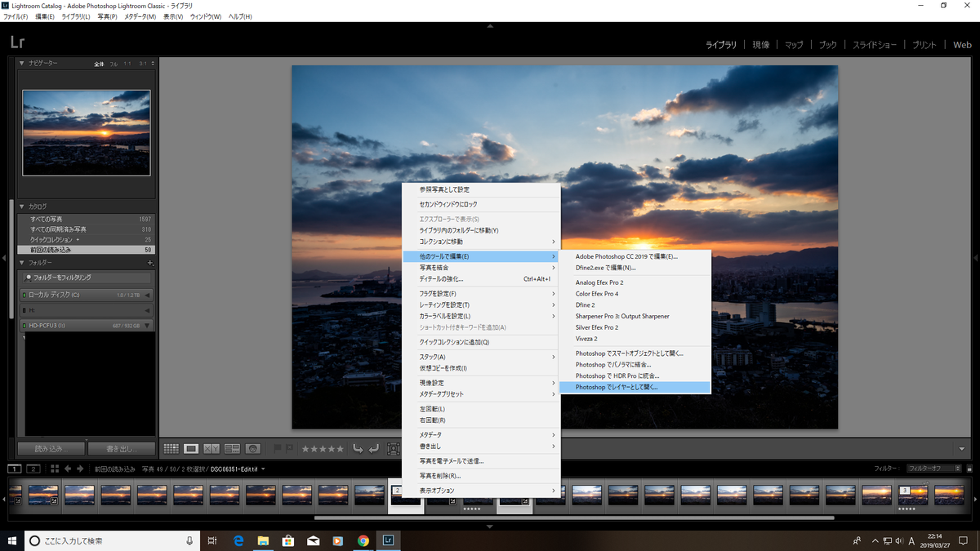Go back to previous source arrow

click(x=69, y=469)
